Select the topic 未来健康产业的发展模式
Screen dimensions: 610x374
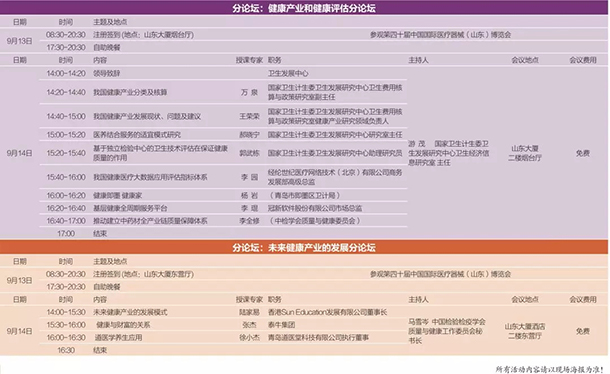pos(130,312)
